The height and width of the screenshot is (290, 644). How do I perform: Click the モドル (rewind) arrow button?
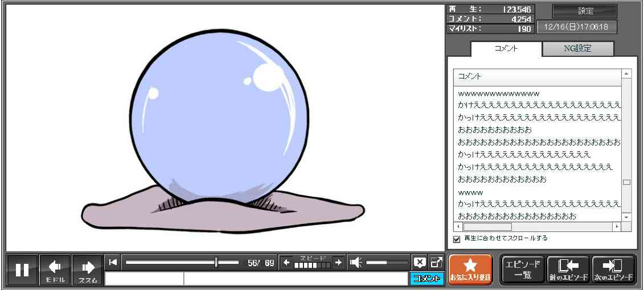[x=55, y=270]
